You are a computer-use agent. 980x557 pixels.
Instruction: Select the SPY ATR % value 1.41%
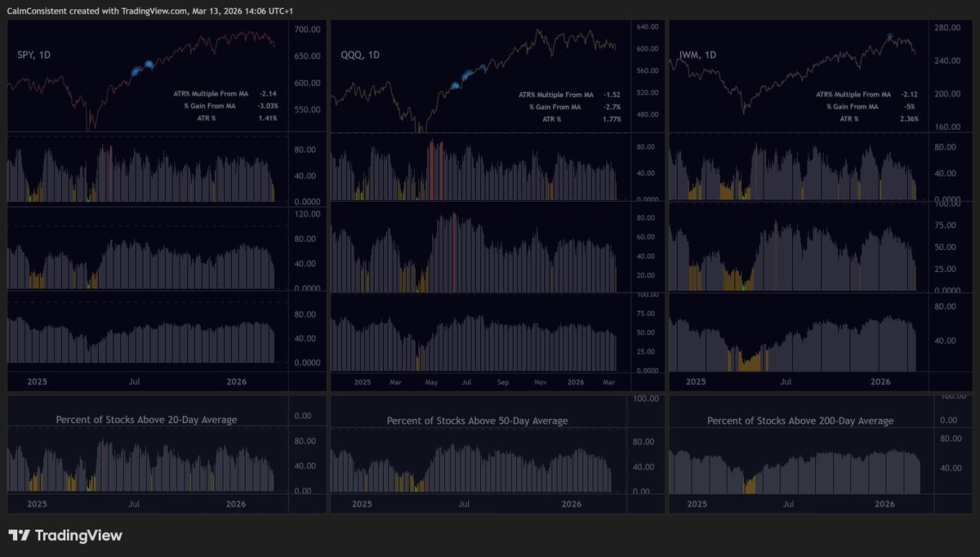269,118
